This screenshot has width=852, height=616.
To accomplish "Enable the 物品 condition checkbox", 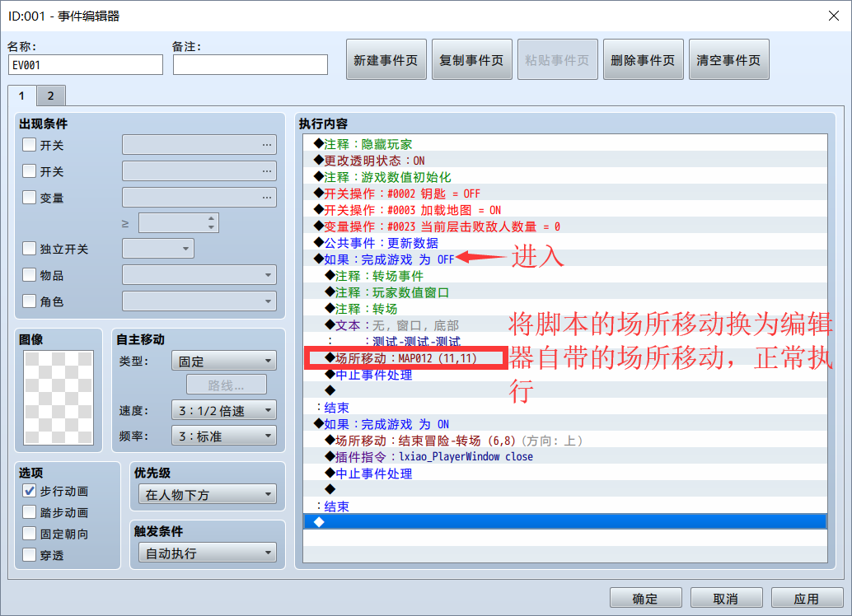I will tap(30, 275).
